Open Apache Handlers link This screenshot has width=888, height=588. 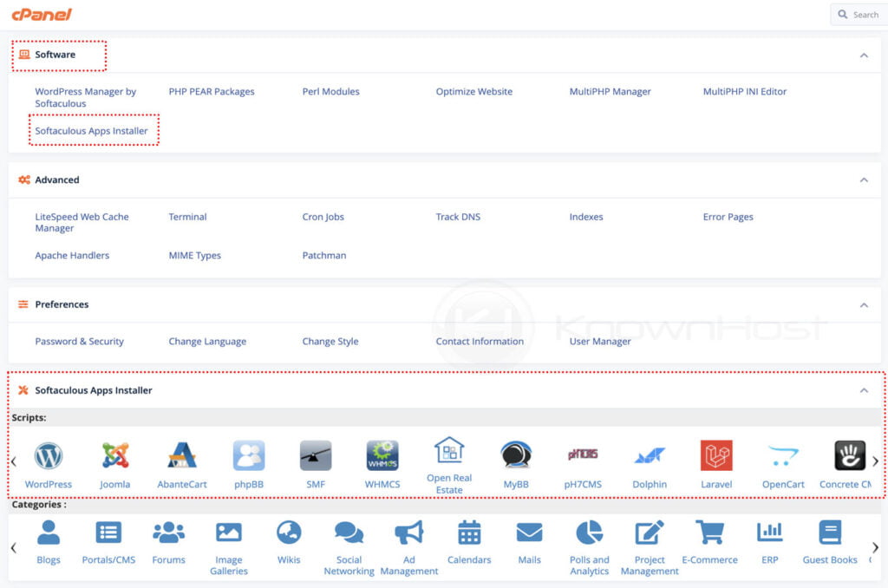coord(72,256)
